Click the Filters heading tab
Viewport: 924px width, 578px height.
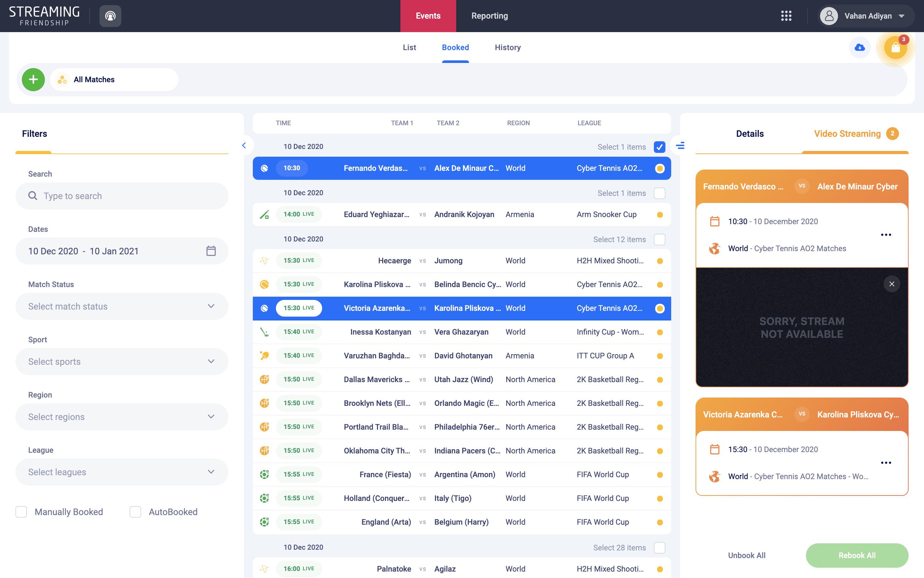coord(34,134)
